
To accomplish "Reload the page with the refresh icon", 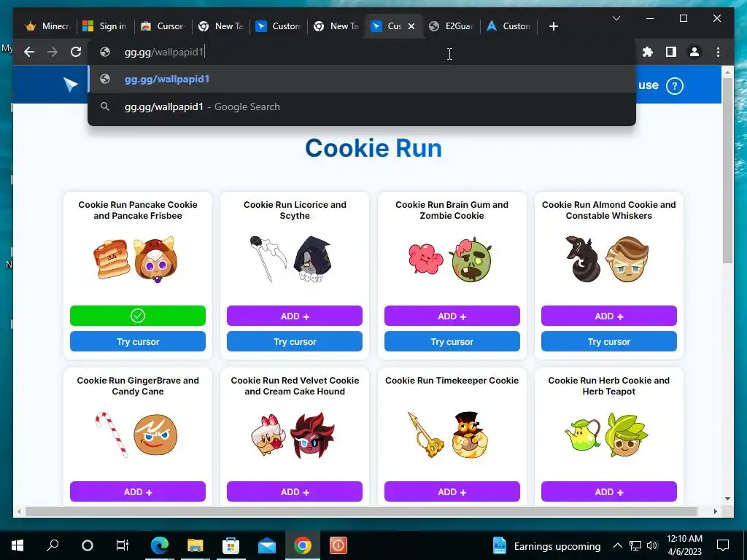I will pos(76,52).
